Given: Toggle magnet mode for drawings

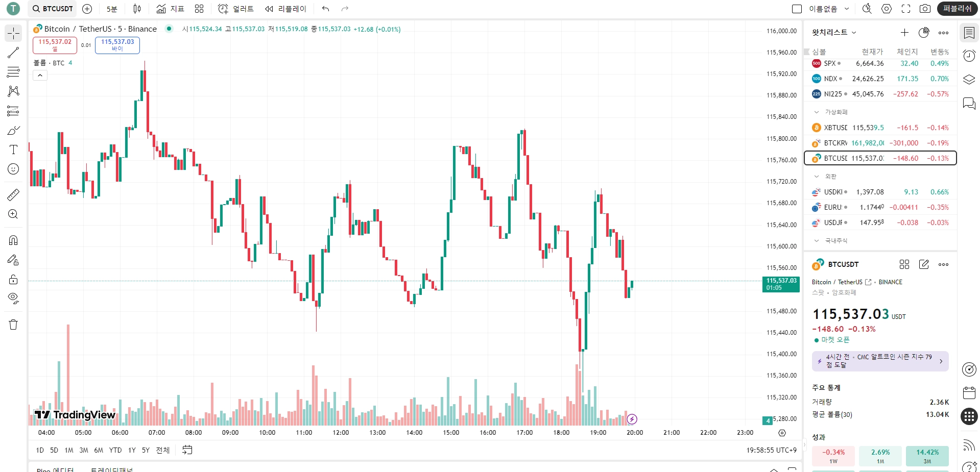Looking at the screenshot, I should point(13,240).
